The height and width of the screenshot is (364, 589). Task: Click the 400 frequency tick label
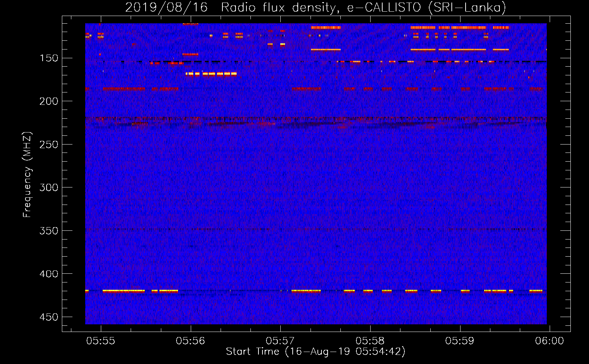point(49,274)
